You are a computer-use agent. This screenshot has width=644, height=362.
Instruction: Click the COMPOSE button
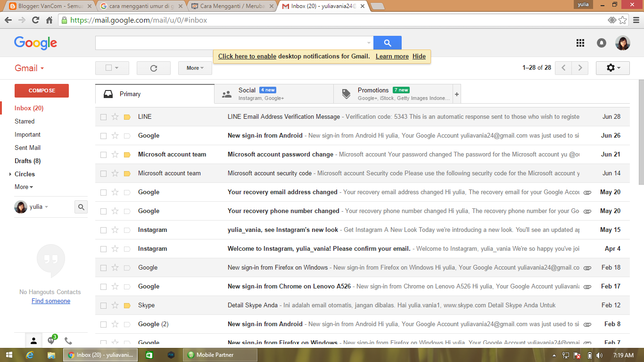(41, 90)
